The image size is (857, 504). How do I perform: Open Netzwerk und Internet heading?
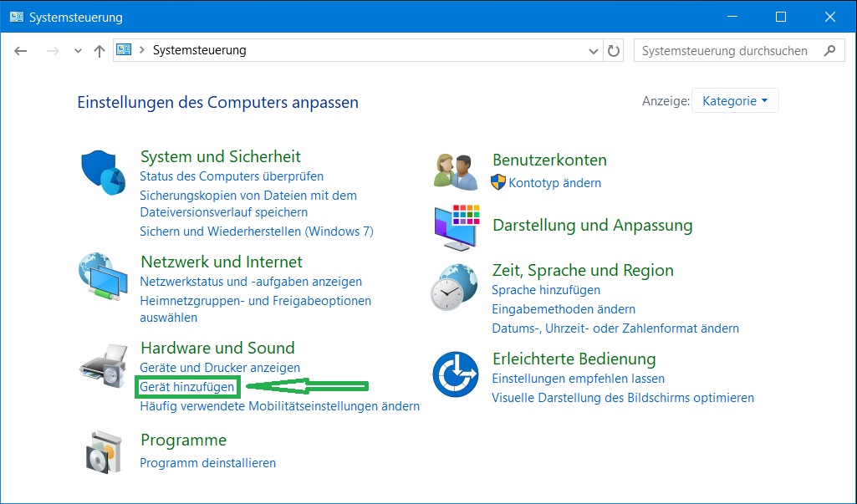click(222, 262)
